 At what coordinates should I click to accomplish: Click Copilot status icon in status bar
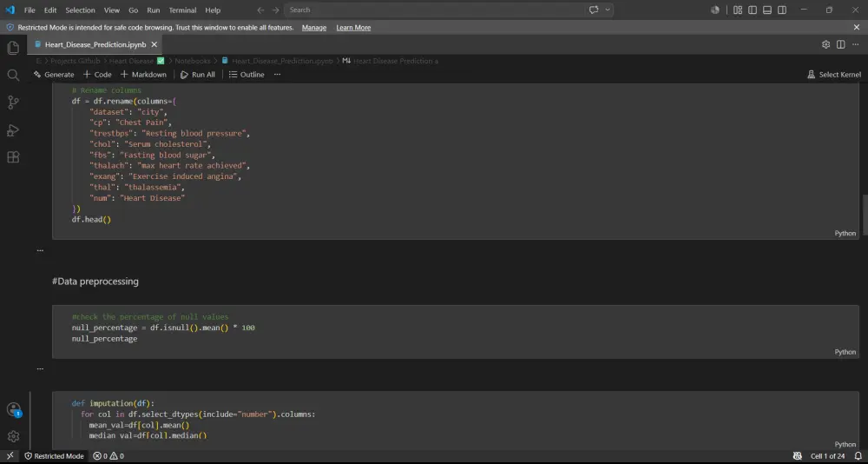(x=797, y=456)
